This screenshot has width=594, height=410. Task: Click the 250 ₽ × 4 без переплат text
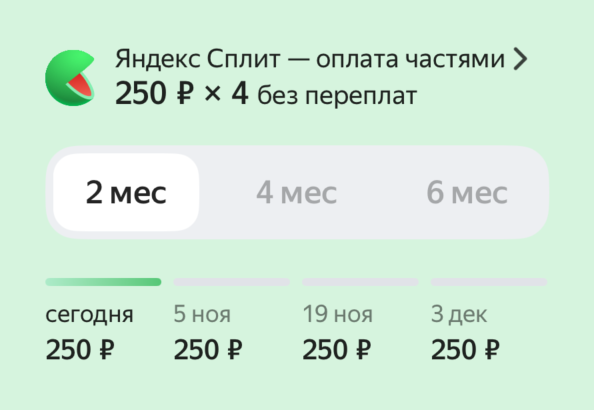click(x=266, y=94)
